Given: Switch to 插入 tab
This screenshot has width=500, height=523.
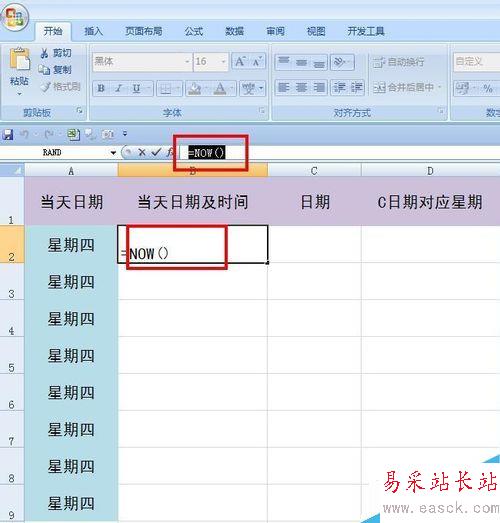Looking at the screenshot, I should 93,31.
